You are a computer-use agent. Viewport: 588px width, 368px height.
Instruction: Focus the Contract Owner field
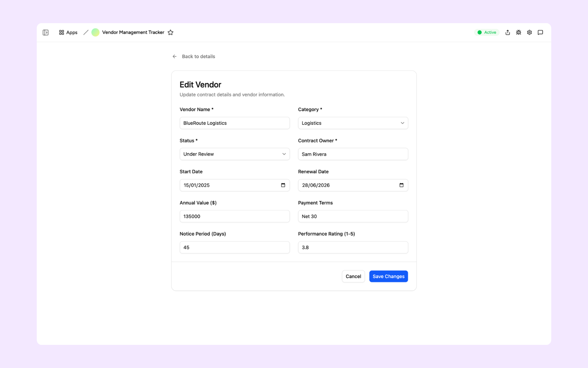353,154
